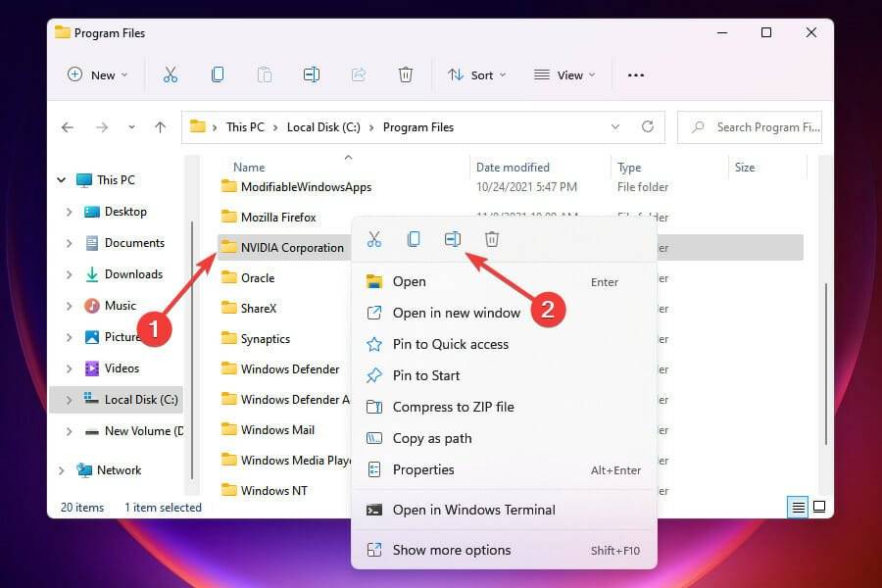Open the Sort dropdown menu
This screenshot has height=588, width=882.
[x=476, y=74]
